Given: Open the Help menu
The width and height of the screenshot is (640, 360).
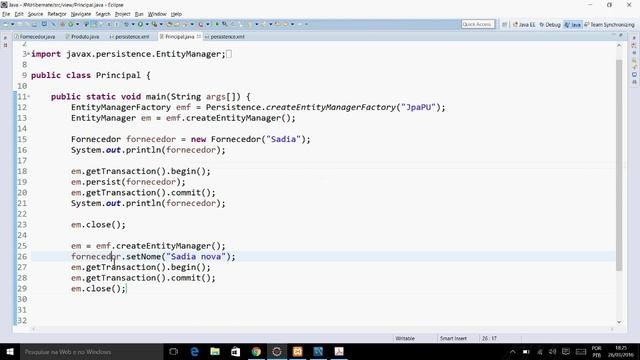Looking at the screenshot, I should pos(176,14).
